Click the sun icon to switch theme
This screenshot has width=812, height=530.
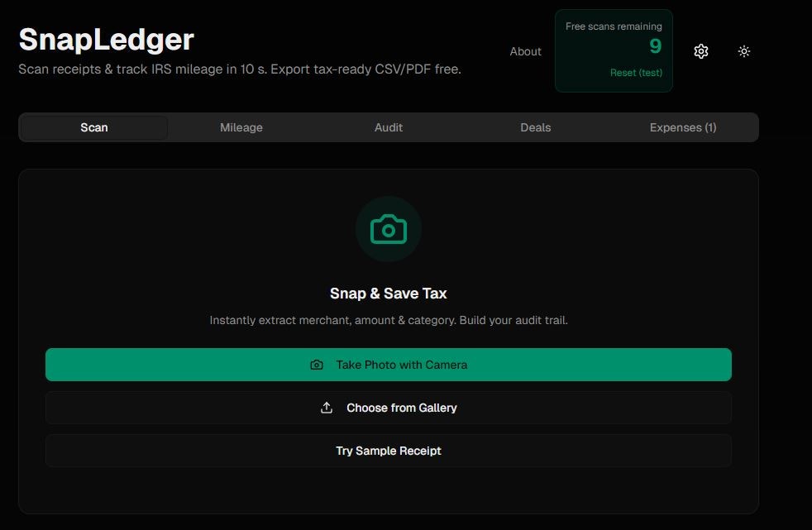point(744,51)
